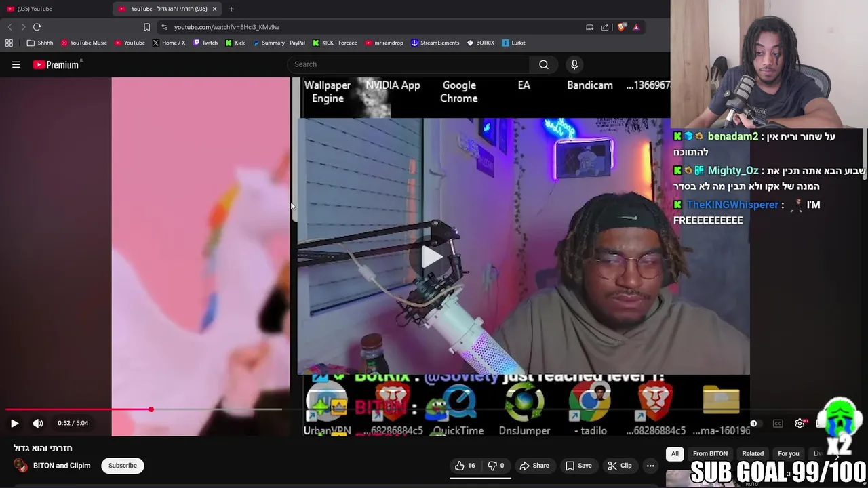Go to YouTube Premium home logo
The image size is (868, 488).
[57, 64]
